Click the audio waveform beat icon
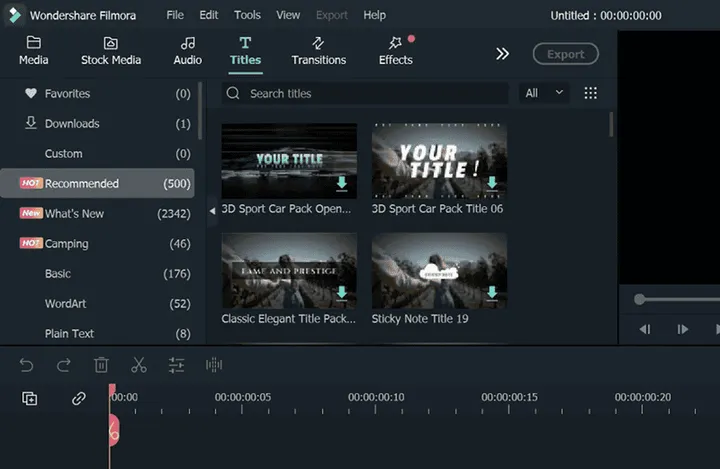Screen dimensions: 720x469 pyautogui.click(x=214, y=365)
